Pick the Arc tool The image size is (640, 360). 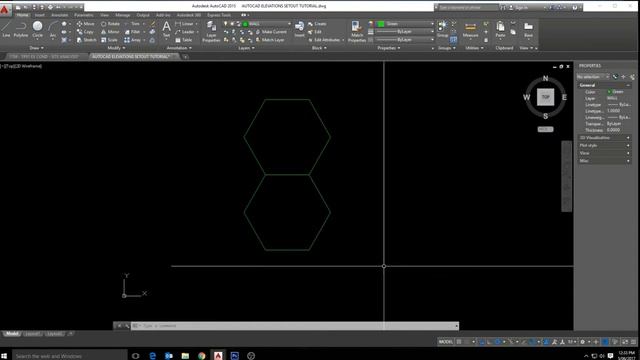coord(53,29)
